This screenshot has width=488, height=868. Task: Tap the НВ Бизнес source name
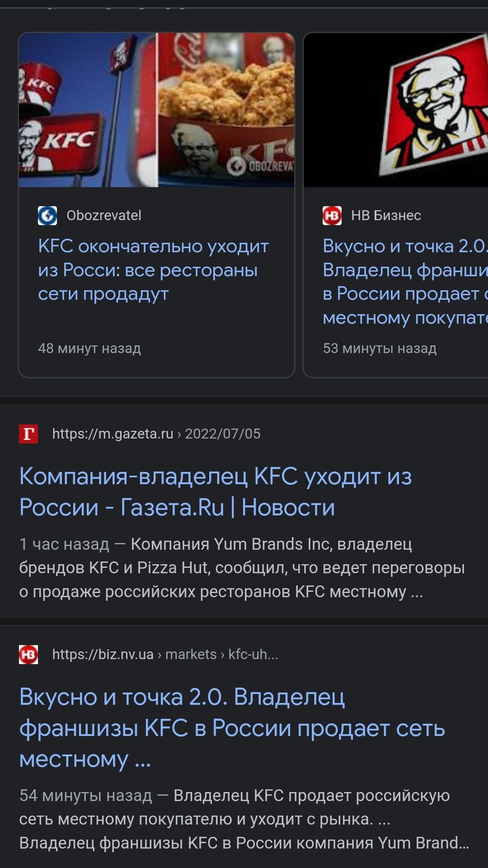click(386, 216)
